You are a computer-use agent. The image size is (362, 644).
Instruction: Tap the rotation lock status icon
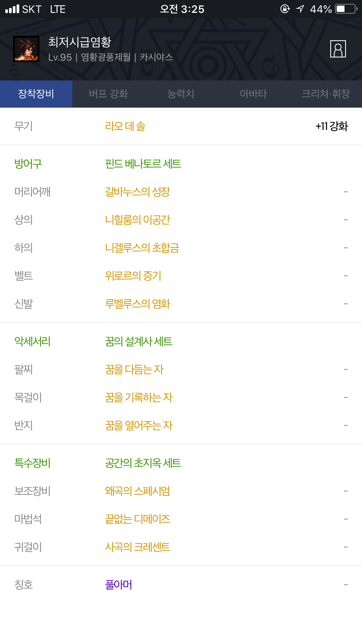tap(285, 9)
